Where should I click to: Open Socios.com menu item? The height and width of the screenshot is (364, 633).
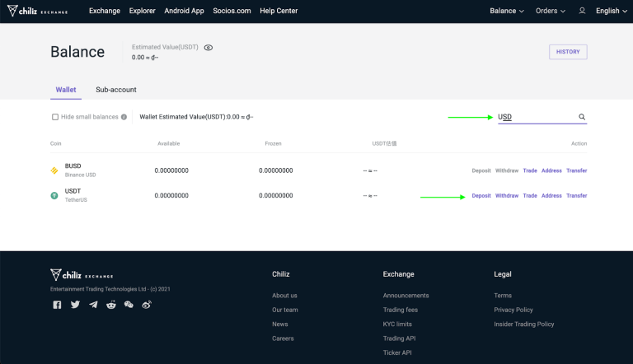point(232,11)
